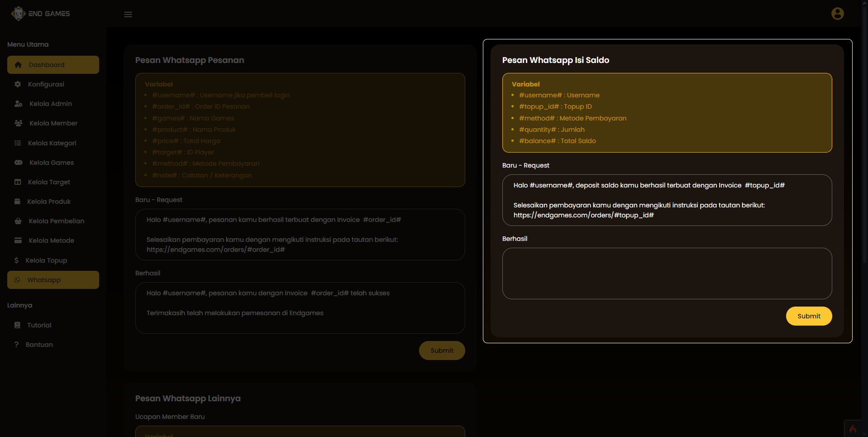Click 'Pesan Whatsapp Lainnya' heading
This screenshot has width=868, height=437.
[x=188, y=399]
